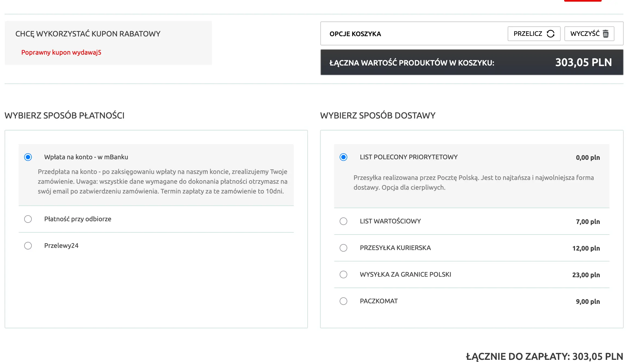Click the recalculate refresh icon

pos(550,34)
